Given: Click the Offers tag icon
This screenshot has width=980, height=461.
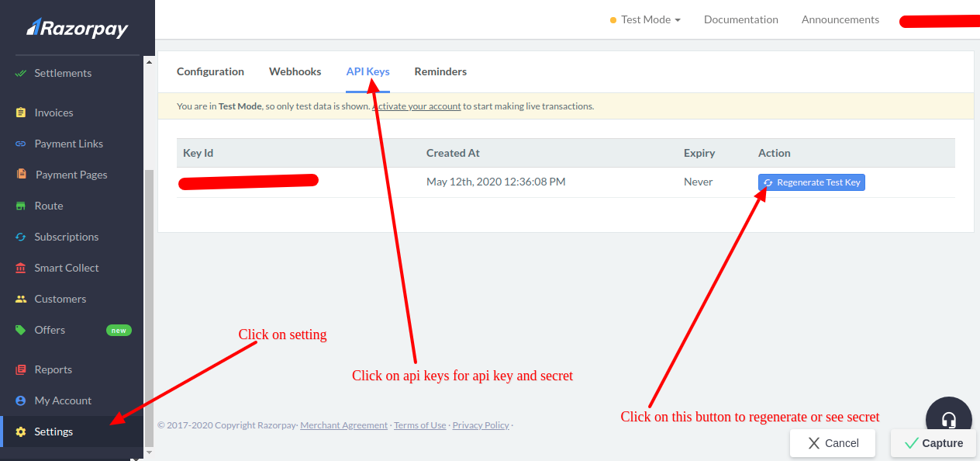Looking at the screenshot, I should click(x=21, y=330).
